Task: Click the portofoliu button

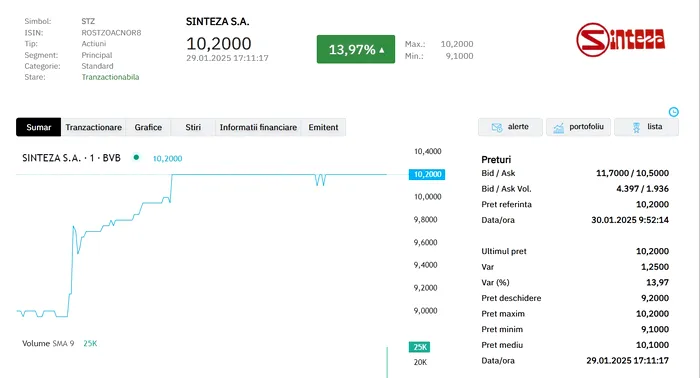Action: point(578,127)
